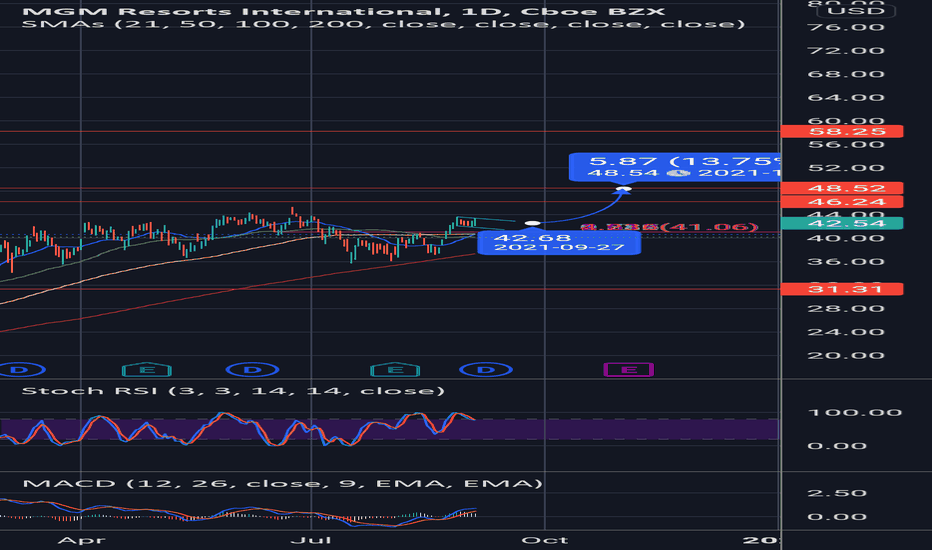932x550 pixels.
Task: Select the Stoch RSI indicator legend
Action: (233, 391)
